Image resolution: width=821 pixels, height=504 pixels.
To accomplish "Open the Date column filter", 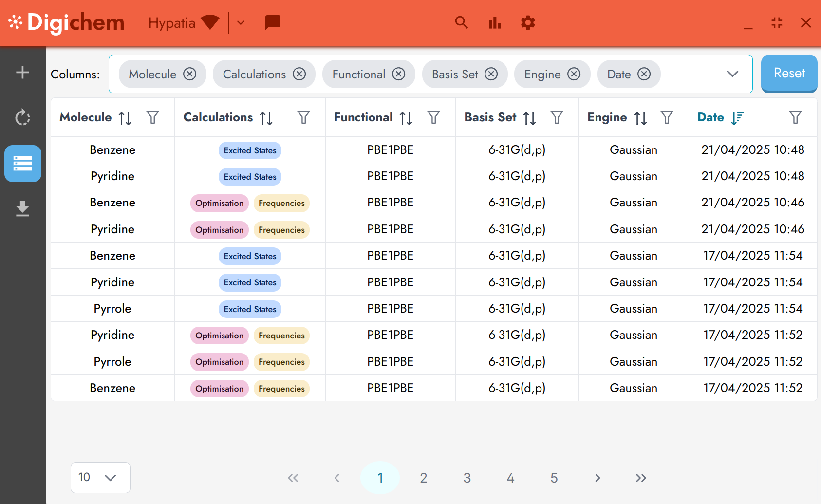I will click(x=796, y=117).
